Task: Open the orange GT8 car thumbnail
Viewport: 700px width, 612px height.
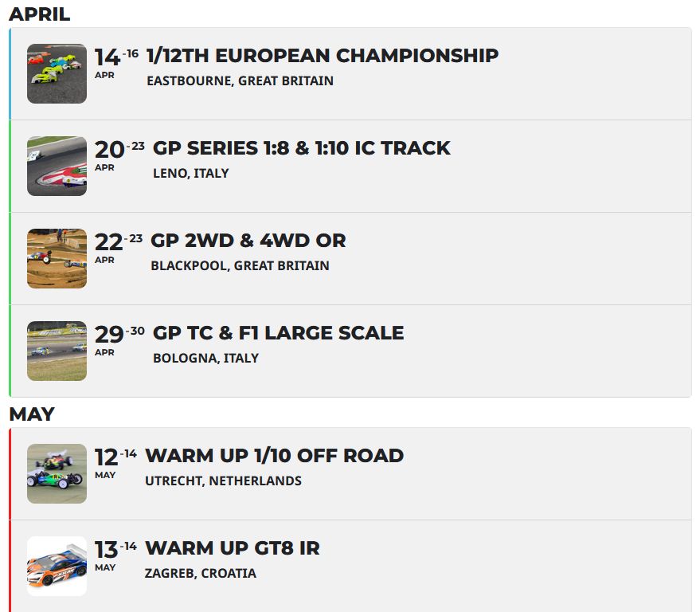Action: tap(57, 566)
